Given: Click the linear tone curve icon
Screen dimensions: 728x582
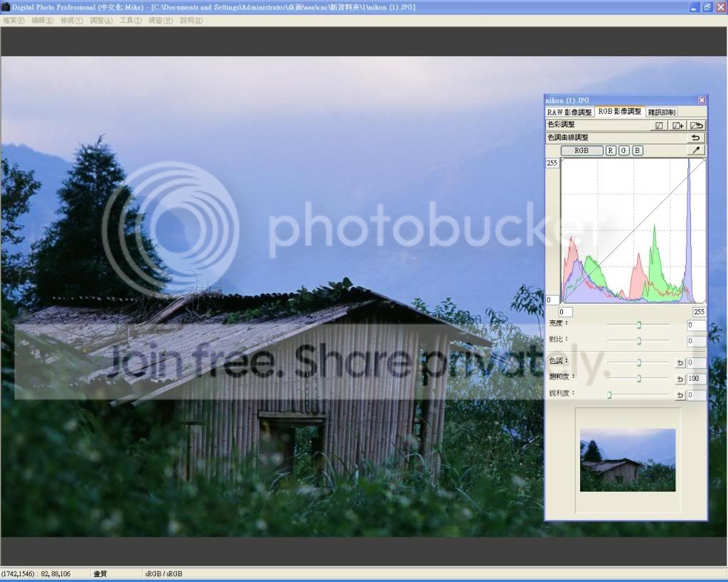Looking at the screenshot, I should tap(660, 125).
